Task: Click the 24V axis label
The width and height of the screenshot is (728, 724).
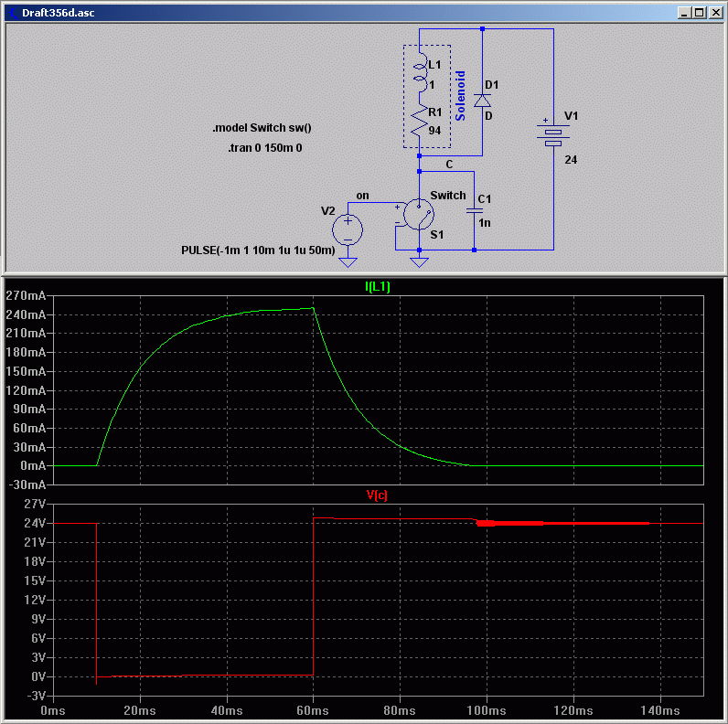Action: click(x=35, y=523)
